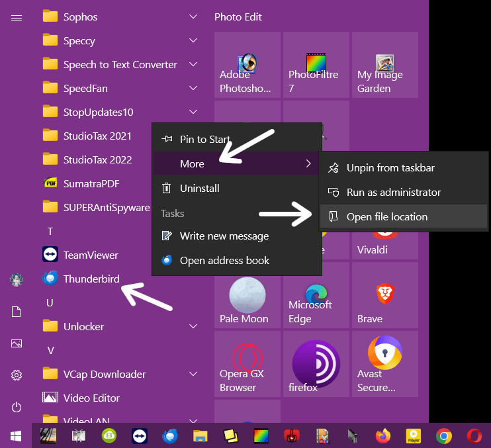Screen dimensions: 491x448
Task: Launch Avast Secure Browser tile
Action: click(x=385, y=364)
